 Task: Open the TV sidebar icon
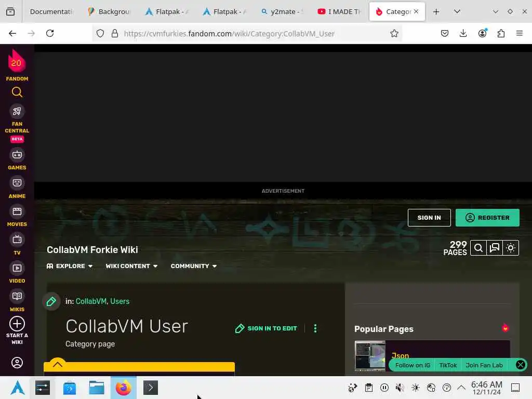coord(17,240)
